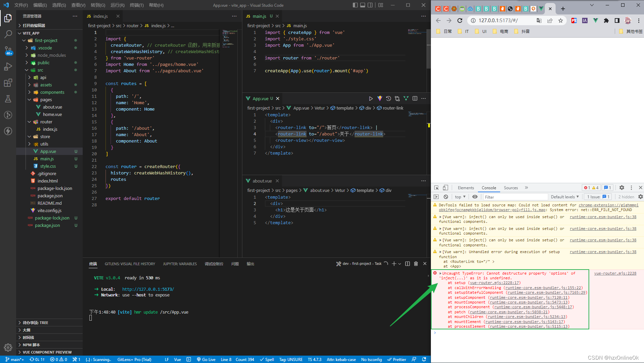The width and height of the screenshot is (644, 363).
Task: Toggle the device toolbar in DevTools
Action: click(x=445, y=188)
